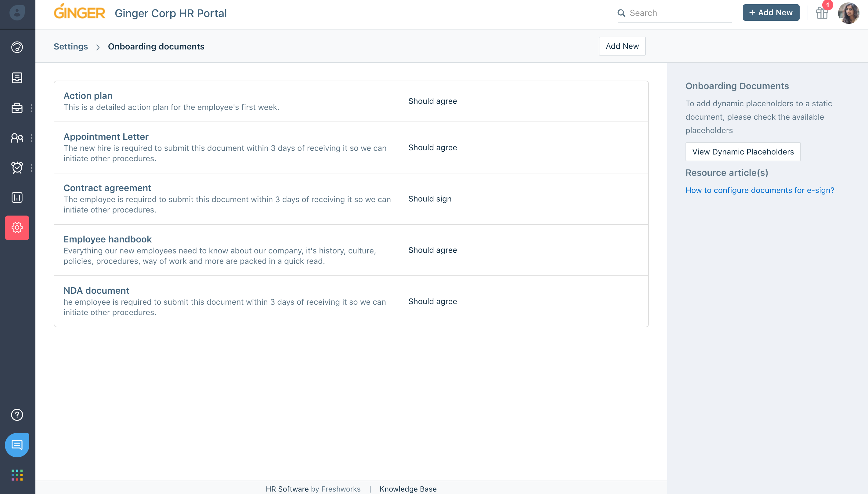Click the Onboarding documents breadcrumb text
The width and height of the screenshot is (868, 494).
pos(156,46)
